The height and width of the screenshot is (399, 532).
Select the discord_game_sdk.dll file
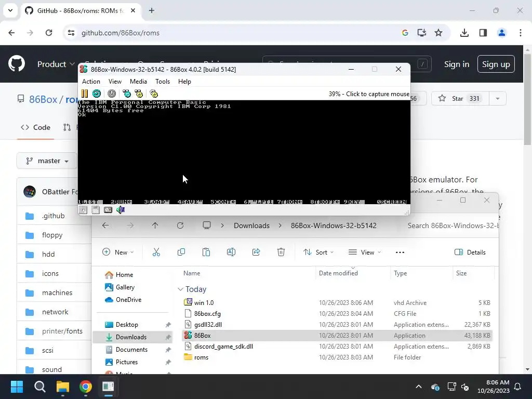[337, 347]
